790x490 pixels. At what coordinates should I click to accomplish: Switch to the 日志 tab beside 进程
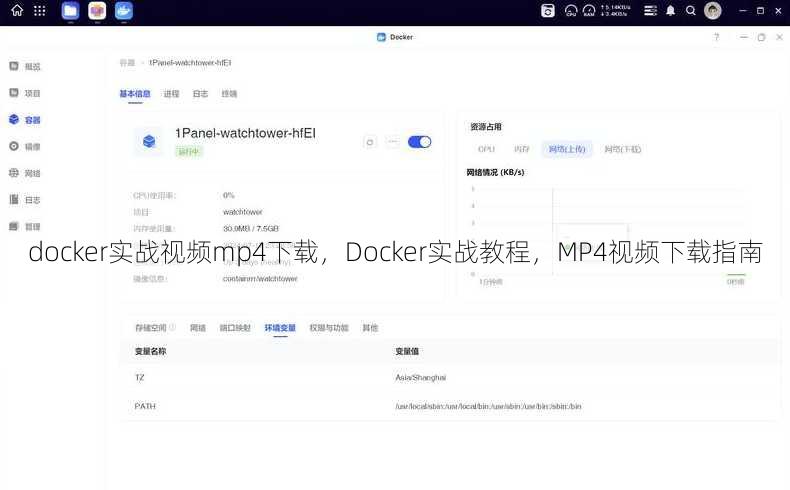coord(201,94)
